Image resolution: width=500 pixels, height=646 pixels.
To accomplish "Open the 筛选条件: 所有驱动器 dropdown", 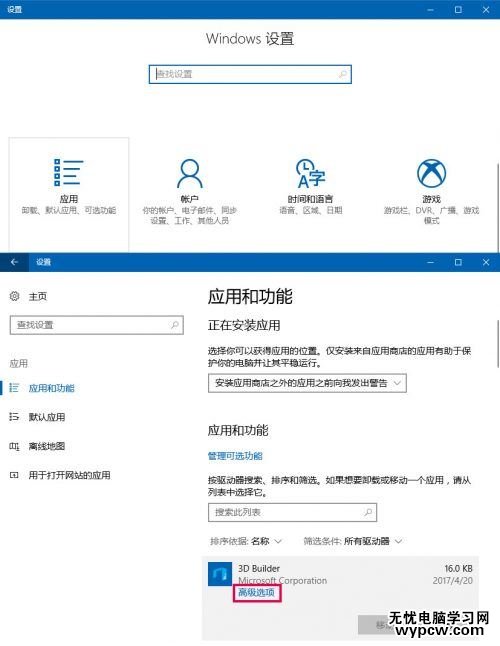I will pyautogui.click(x=353, y=541).
